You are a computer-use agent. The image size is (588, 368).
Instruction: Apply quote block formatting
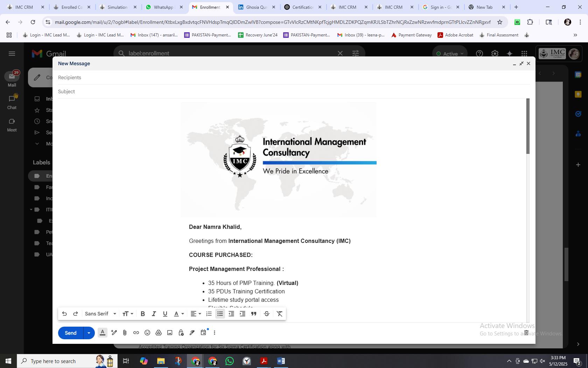tap(254, 314)
